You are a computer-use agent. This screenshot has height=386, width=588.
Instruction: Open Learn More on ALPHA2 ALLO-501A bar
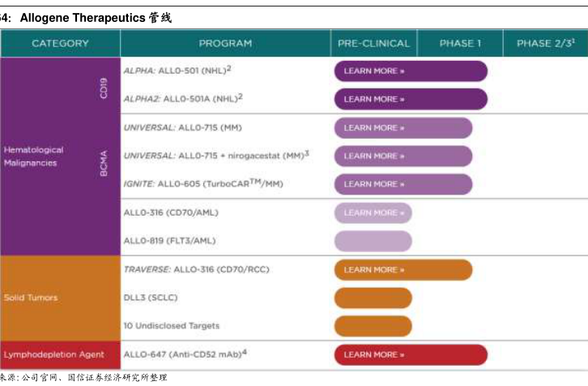click(374, 99)
